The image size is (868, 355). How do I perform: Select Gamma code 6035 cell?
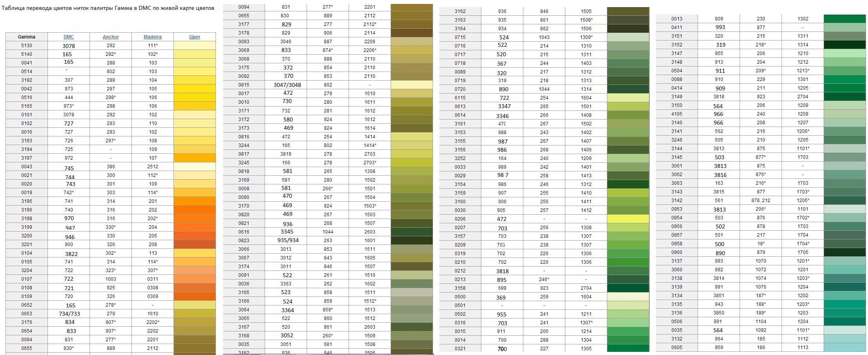(677, 330)
